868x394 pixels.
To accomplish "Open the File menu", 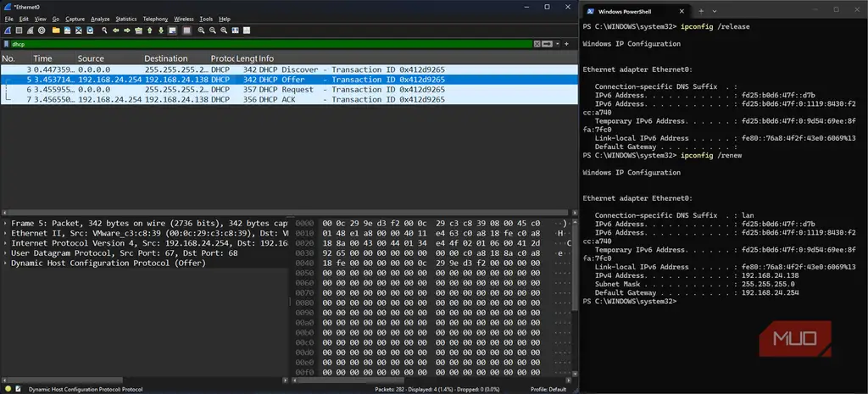I will point(8,19).
